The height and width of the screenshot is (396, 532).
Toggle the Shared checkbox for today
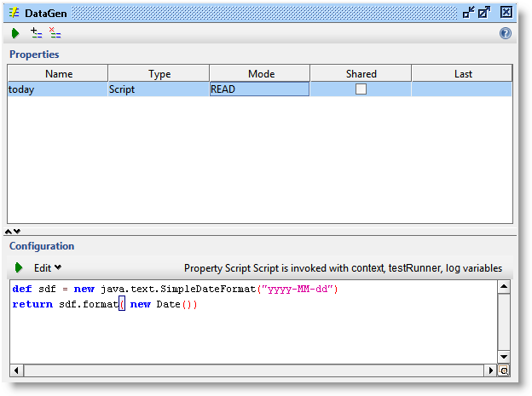point(361,89)
